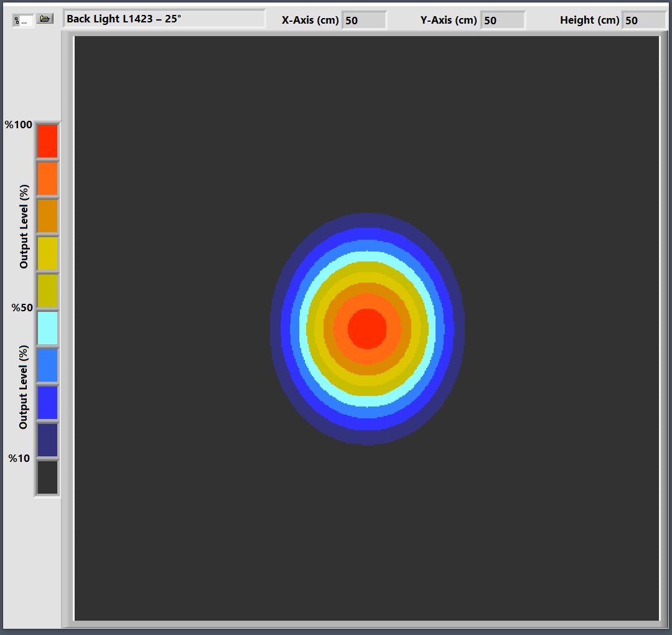This screenshot has height=635, width=672.
Task: Pick the pale cyan legend swatch
Action: coord(47,328)
